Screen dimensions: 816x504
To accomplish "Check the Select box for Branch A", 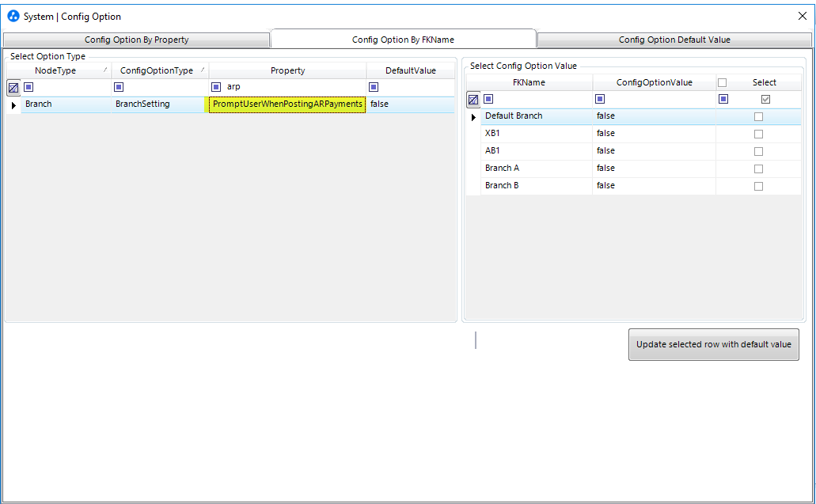I will 759,169.
